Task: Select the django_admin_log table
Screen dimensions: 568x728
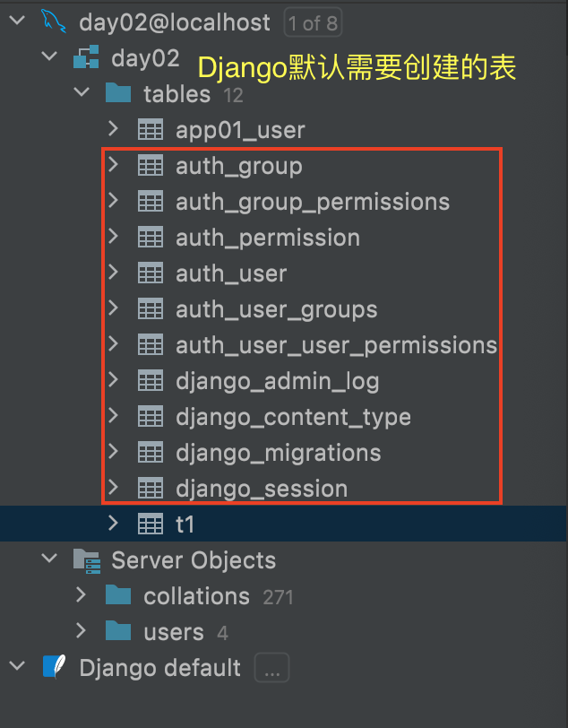Action: (277, 381)
